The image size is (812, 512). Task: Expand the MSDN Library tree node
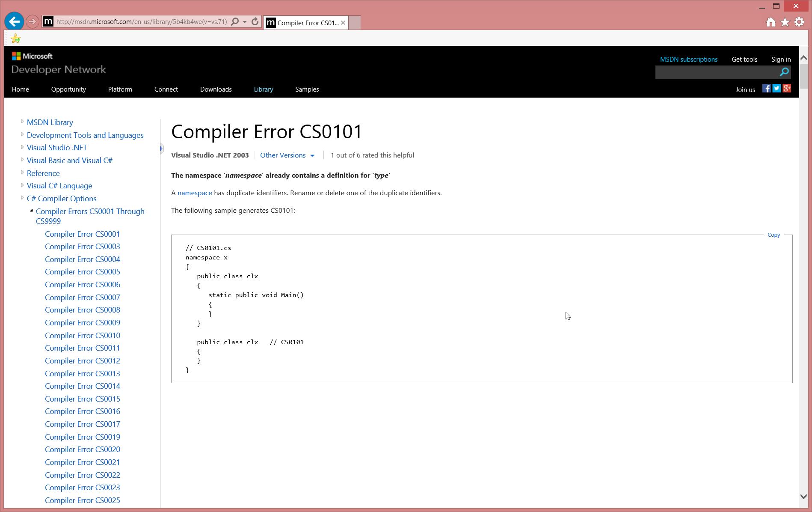[22, 122]
